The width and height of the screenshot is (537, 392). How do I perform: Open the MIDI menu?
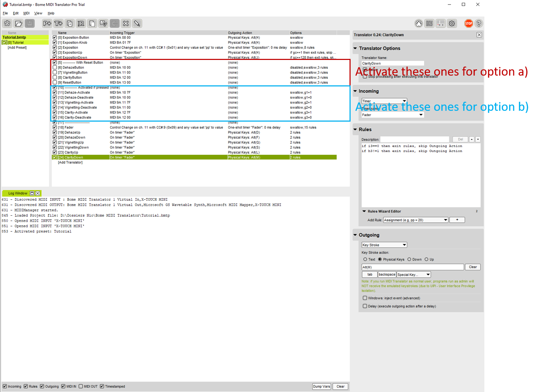click(x=26, y=13)
